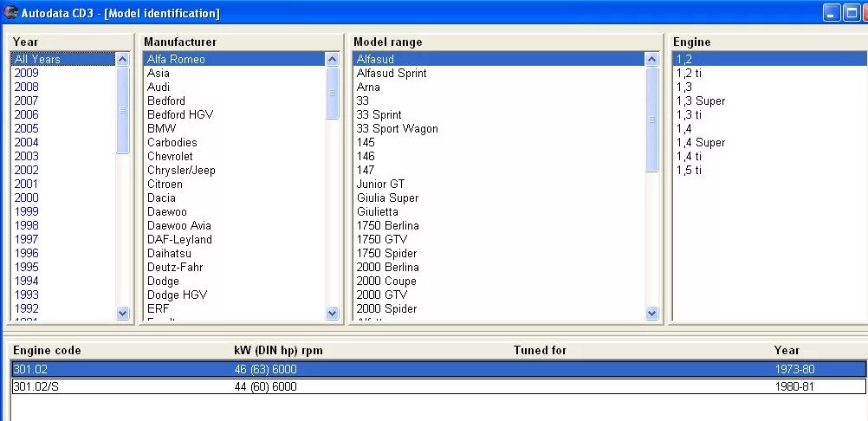Screen dimensions: 868x421
Task: Select Bedford HGV manufacturer
Action: (x=180, y=114)
